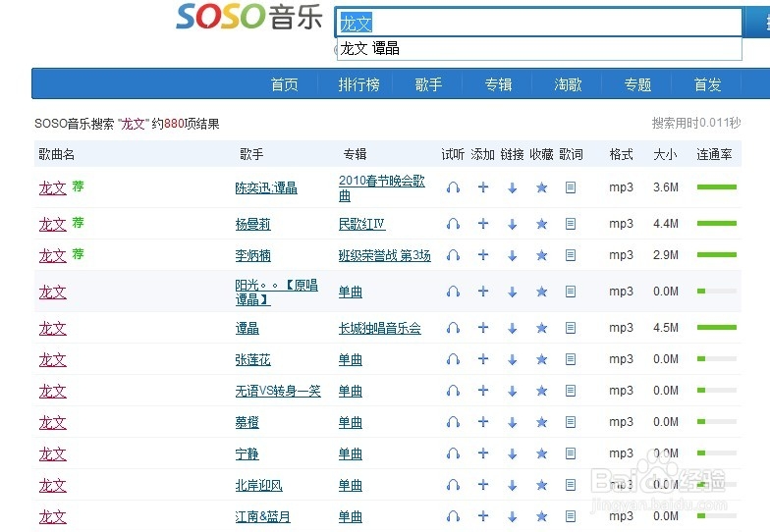Favorite star in 杨曼莉 row
The width and height of the screenshot is (770, 532).
[542, 224]
